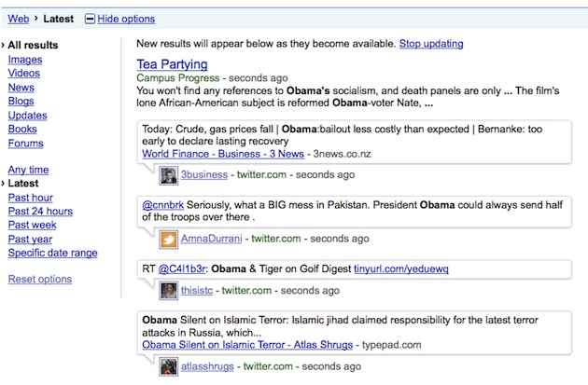The height and width of the screenshot is (385, 588).
Task: Select the Updates filter
Action: 27,116
